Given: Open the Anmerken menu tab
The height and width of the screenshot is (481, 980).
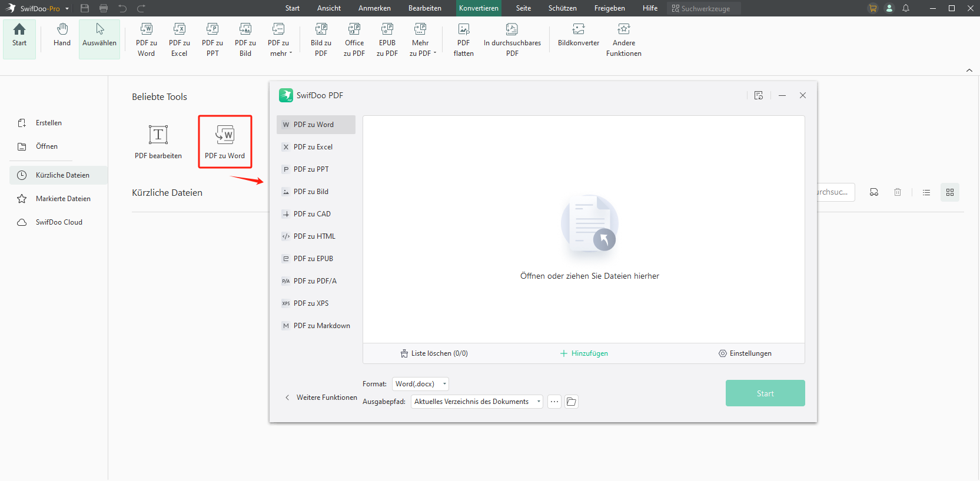Looking at the screenshot, I should (x=374, y=8).
